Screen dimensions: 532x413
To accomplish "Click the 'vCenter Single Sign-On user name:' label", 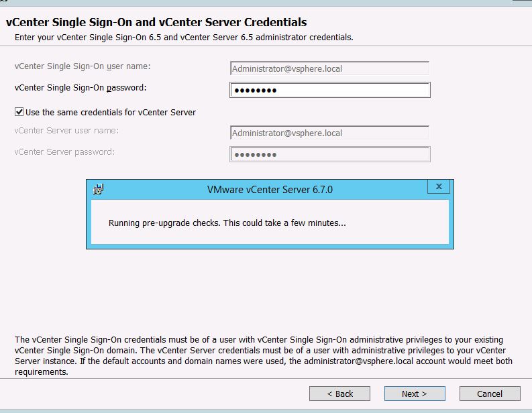I will [83, 66].
